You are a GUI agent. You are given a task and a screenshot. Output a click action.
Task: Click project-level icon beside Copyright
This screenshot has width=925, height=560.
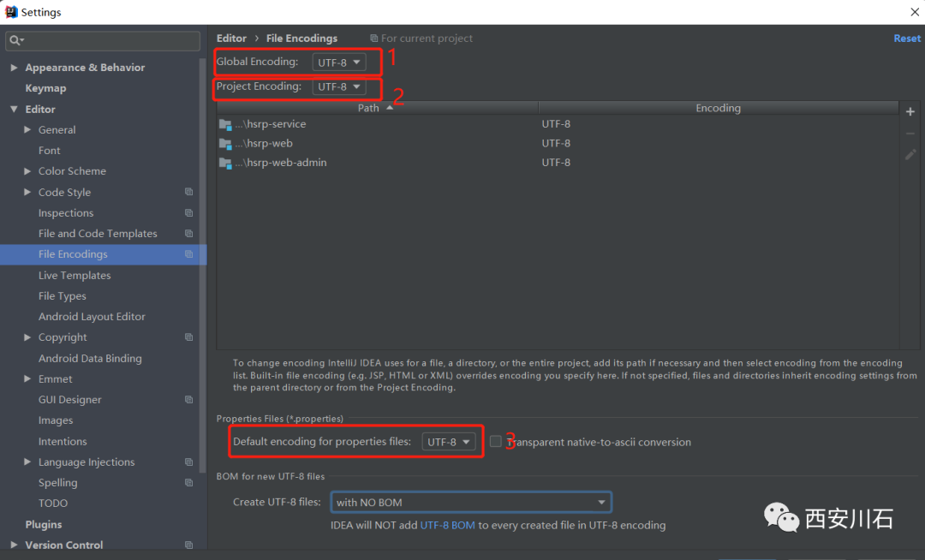tap(188, 337)
